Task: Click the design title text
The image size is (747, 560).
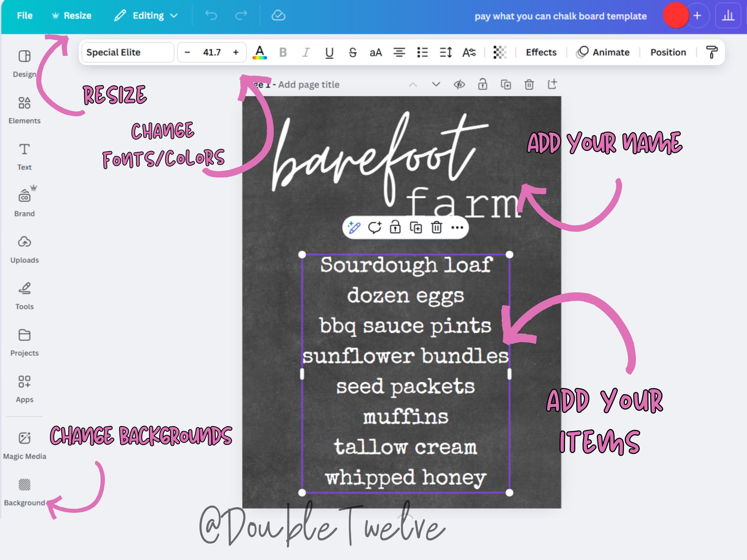Action: pyautogui.click(x=560, y=16)
